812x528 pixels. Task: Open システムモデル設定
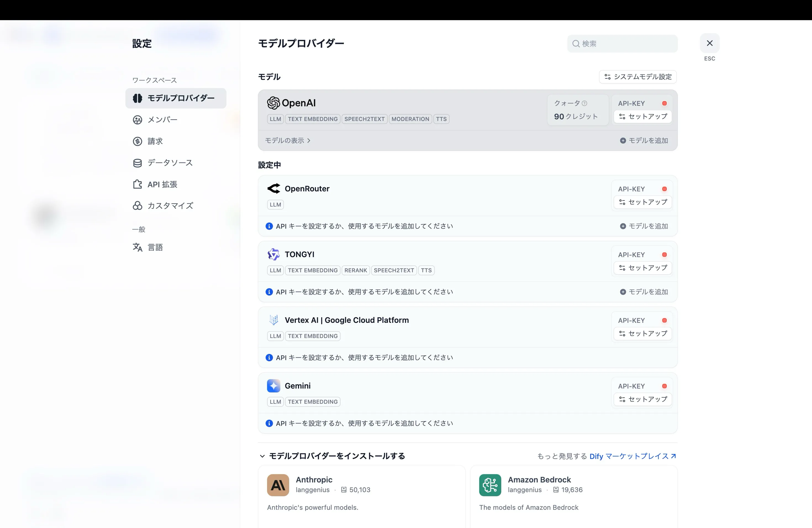(x=638, y=77)
